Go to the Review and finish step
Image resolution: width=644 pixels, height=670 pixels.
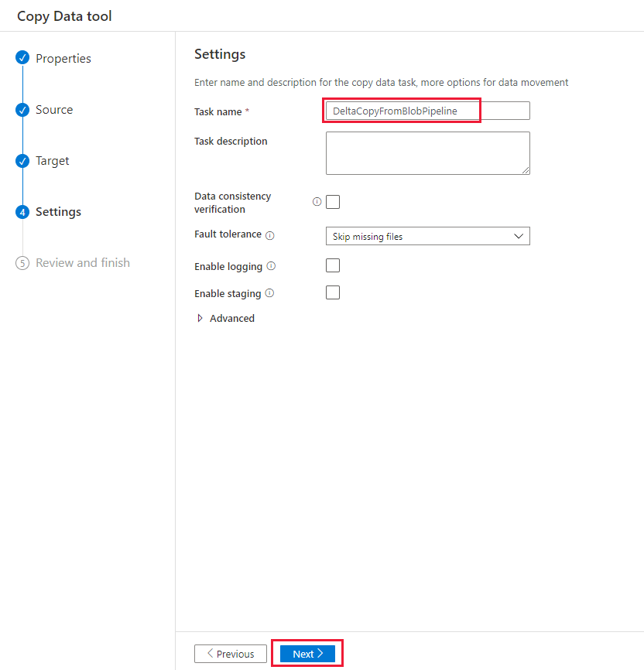click(83, 262)
